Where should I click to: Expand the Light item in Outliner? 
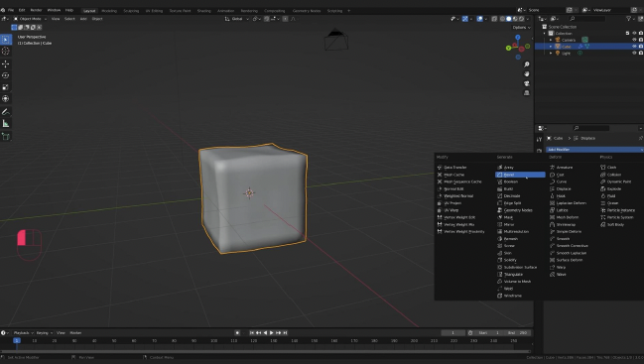coord(551,53)
